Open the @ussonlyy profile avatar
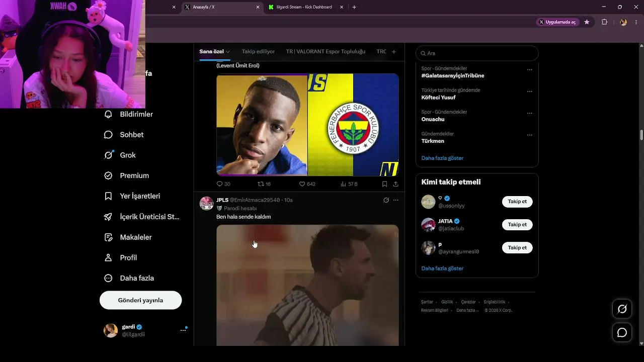The width and height of the screenshot is (644, 362). [x=428, y=202]
